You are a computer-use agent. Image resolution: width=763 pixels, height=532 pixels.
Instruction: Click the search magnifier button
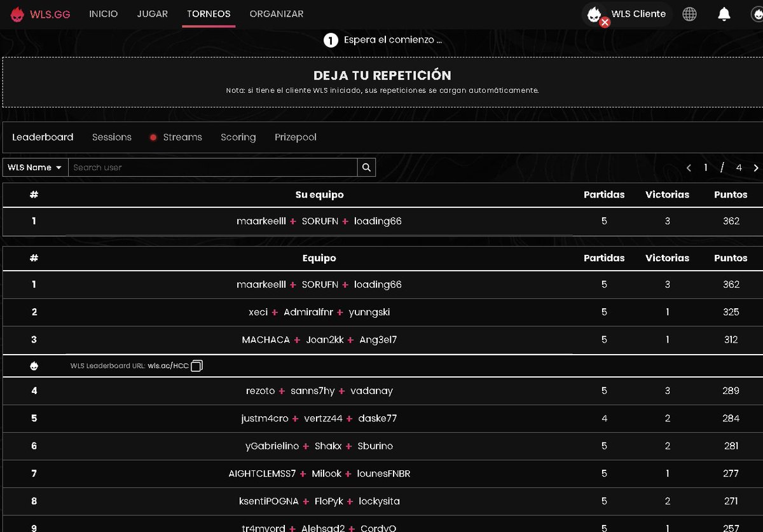(366, 168)
